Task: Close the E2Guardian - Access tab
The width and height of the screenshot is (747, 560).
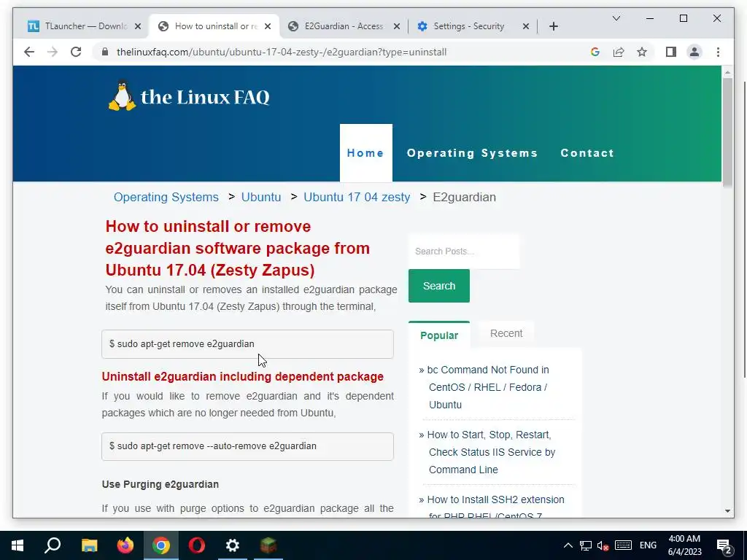Action: (396, 26)
